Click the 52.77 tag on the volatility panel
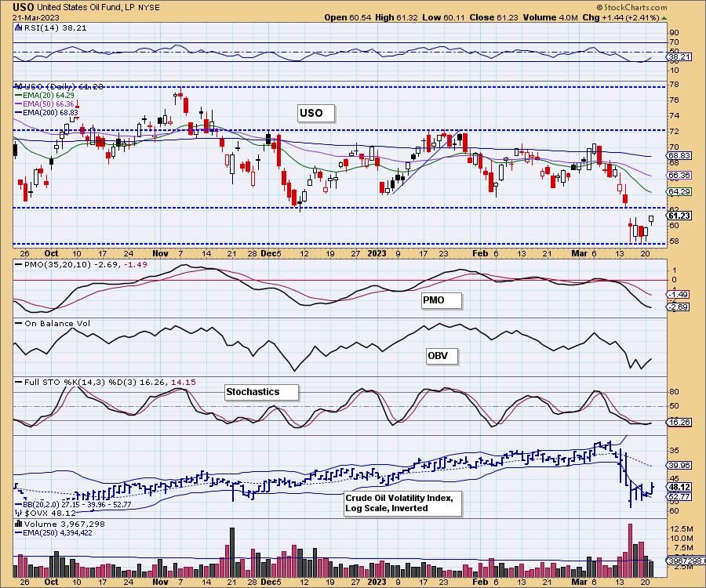 click(x=679, y=497)
